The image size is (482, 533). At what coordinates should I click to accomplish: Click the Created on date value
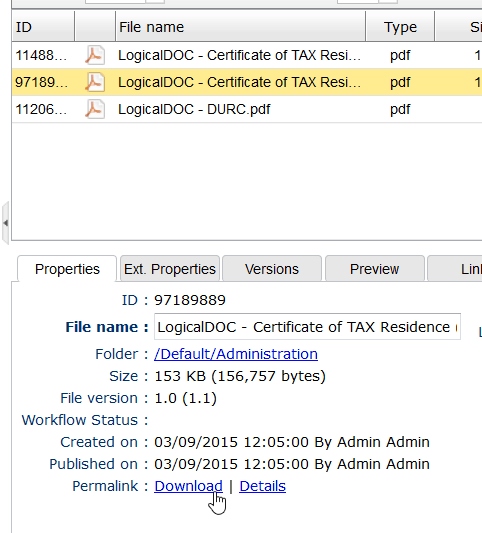coord(292,442)
